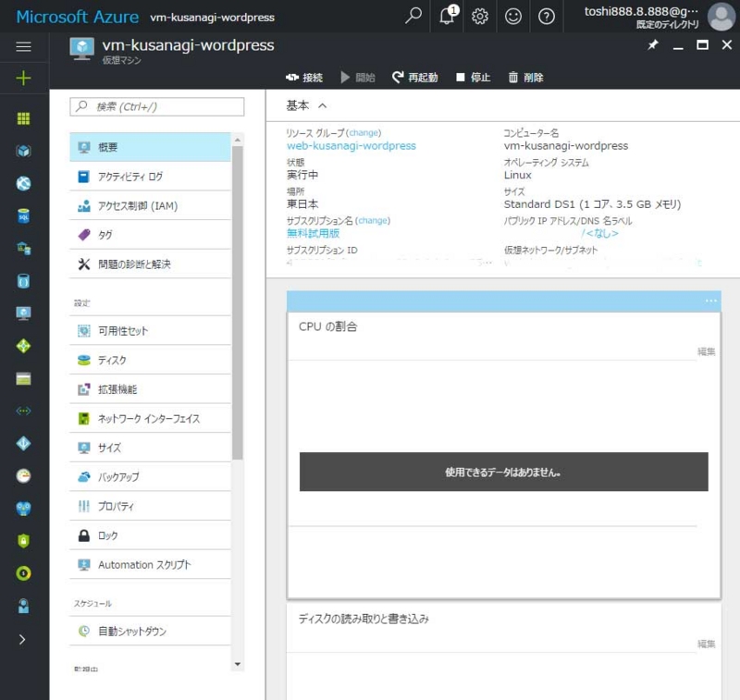This screenshot has width=740, height=700.
Task: Click the menu scrollbar thumb
Action: 238,301
